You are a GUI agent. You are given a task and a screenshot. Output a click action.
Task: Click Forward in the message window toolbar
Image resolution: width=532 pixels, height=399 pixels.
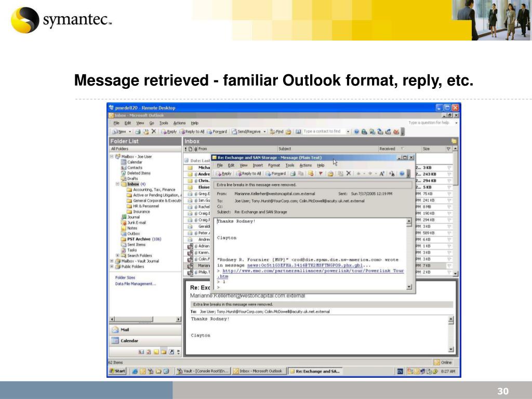[275, 174]
